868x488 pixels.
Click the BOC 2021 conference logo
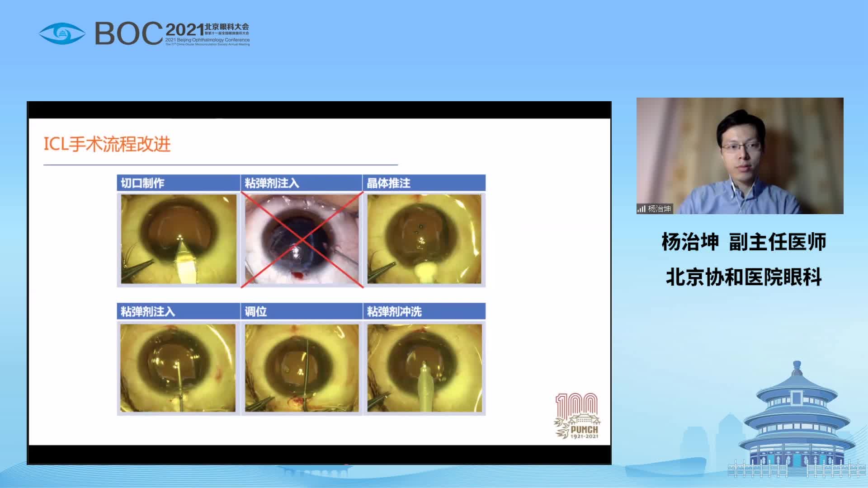click(145, 33)
